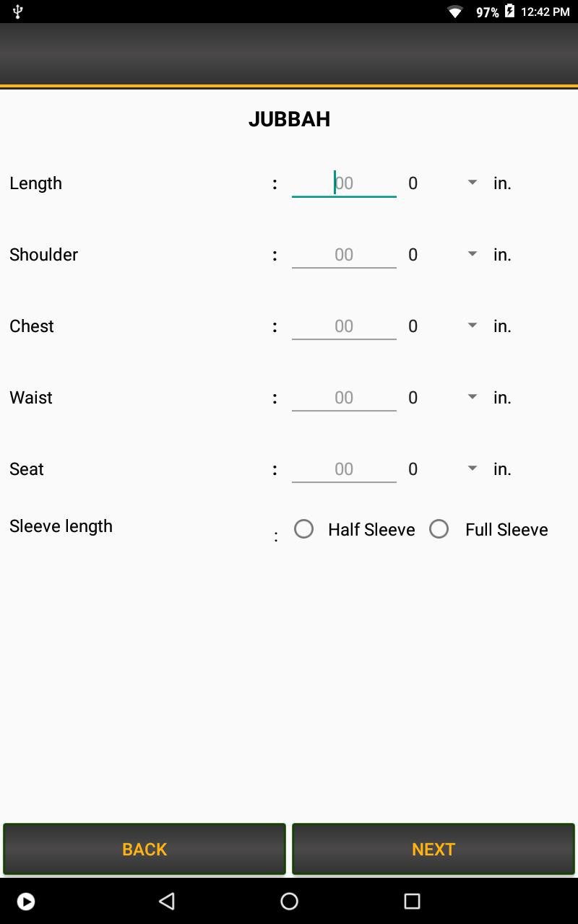The image size is (578, 924).
Task: Open the Wi-Fi status icon
Action: point(455,12)
